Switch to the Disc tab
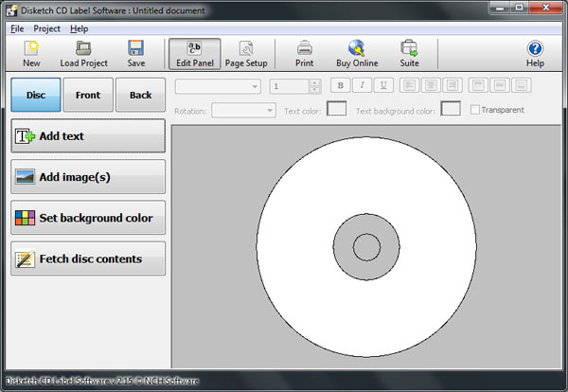Viewport: 568px width, 392px height. (36, 95)
